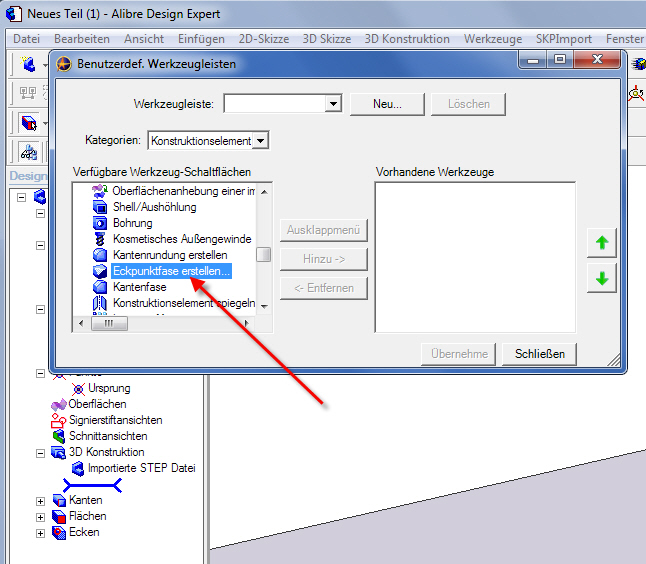Click the Ausklappmenü button

[x=323, y=229]
